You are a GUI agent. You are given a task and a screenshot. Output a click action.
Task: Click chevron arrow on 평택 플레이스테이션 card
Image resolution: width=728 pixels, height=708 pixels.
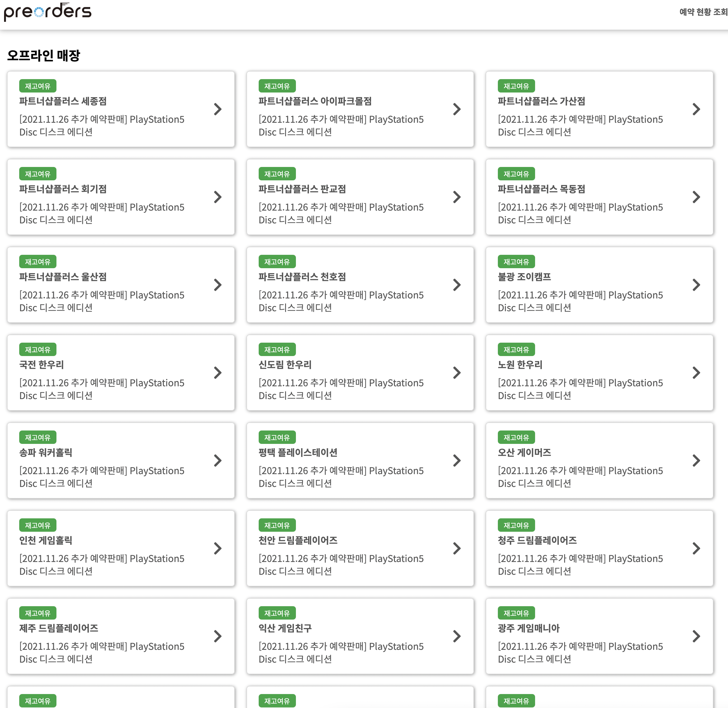(457, 460)
